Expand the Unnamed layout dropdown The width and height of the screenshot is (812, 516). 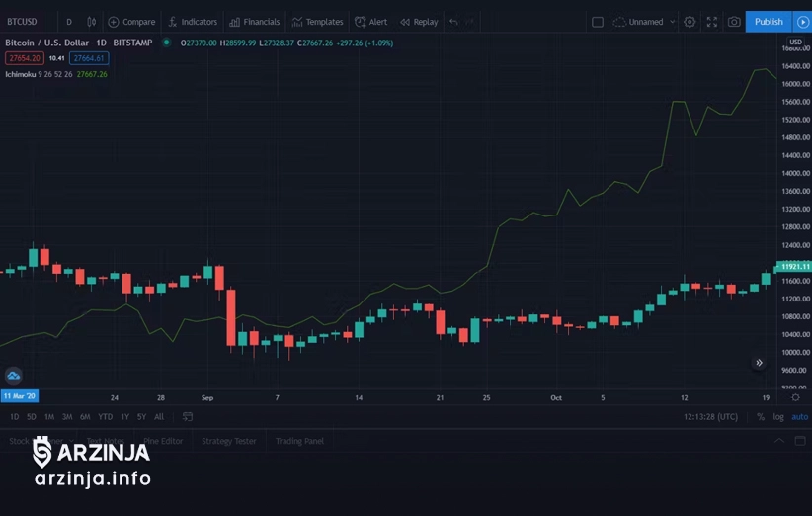(644, 22)
